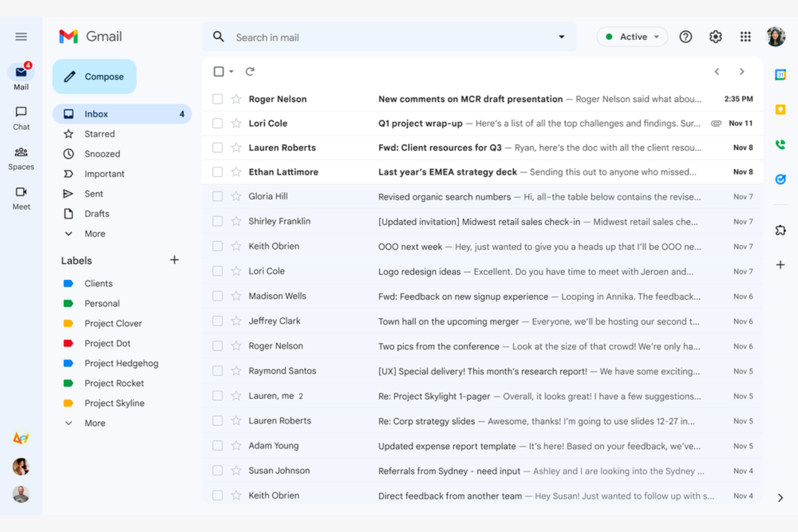The height and width of the screenshot is (532, 798).
Task: Check the select-all emails checkbox
Action: (217, 71)
